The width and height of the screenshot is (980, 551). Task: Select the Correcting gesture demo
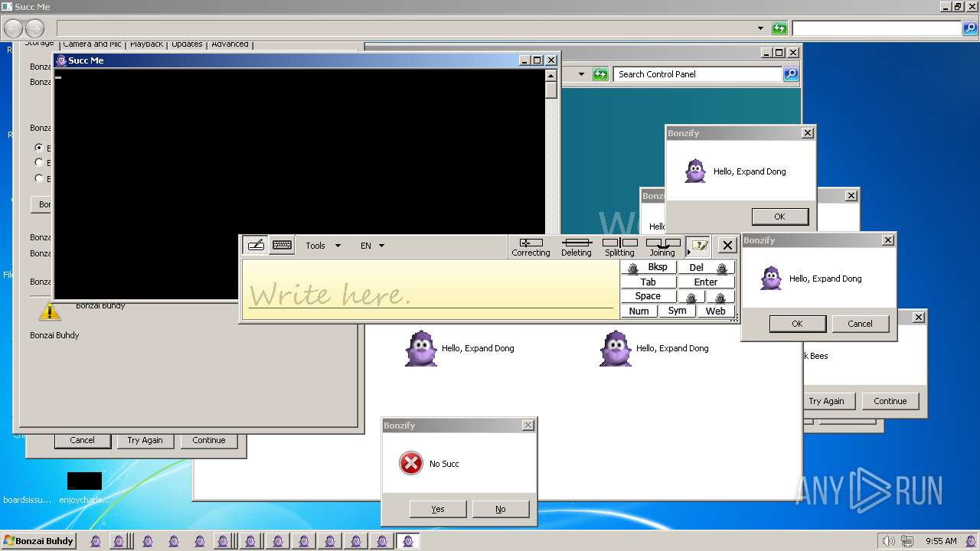tap(531, 246)
